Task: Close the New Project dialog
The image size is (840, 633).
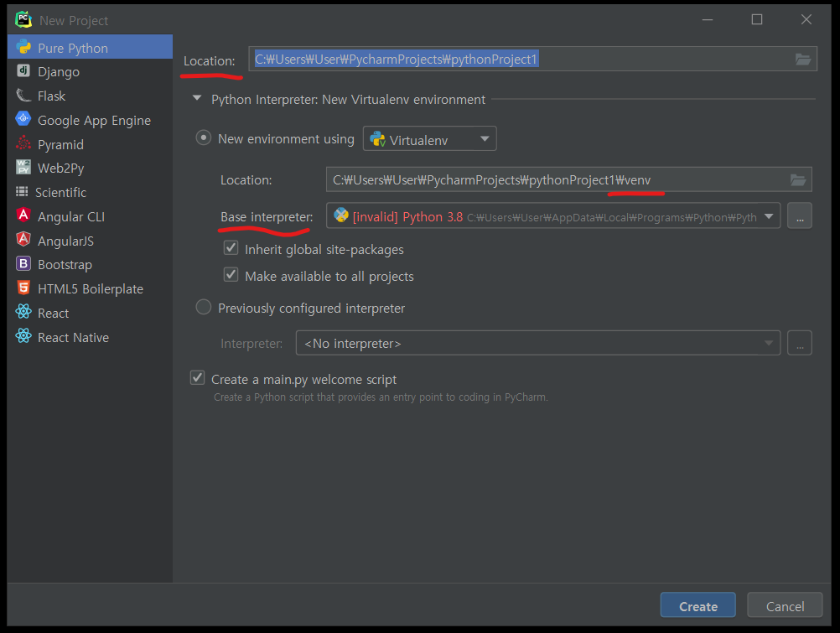Action: coord(806,20)
